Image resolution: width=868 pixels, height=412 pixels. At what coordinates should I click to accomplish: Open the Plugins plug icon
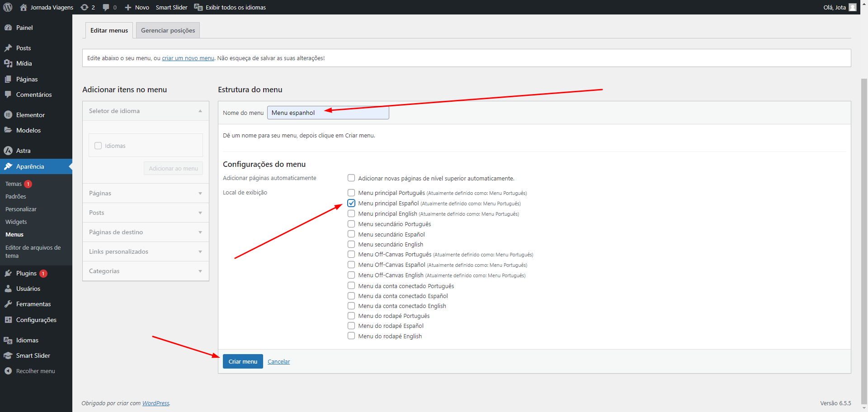(8, 273)
